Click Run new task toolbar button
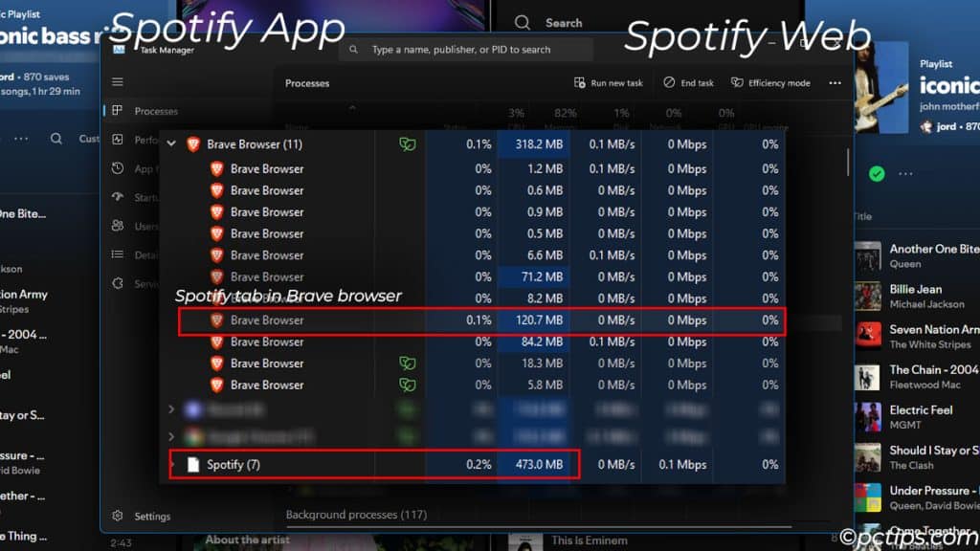The width and height of the screenshot is (980, 551). pos(608,82)
